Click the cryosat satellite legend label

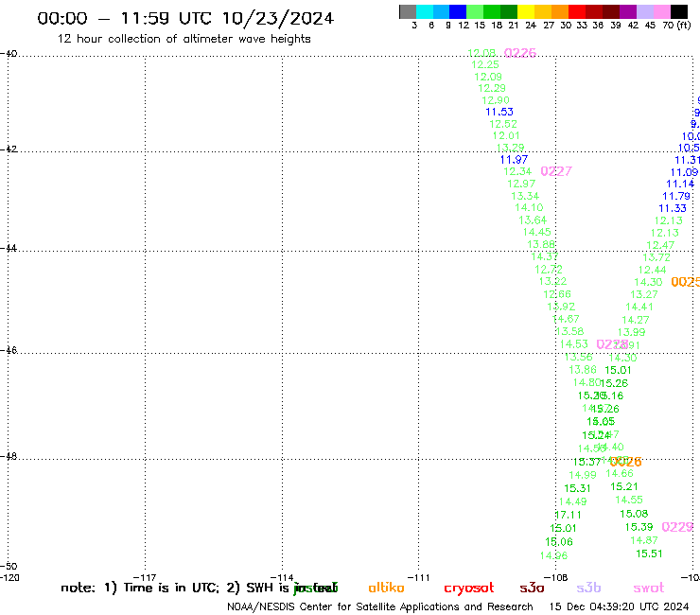coord(469,589)
